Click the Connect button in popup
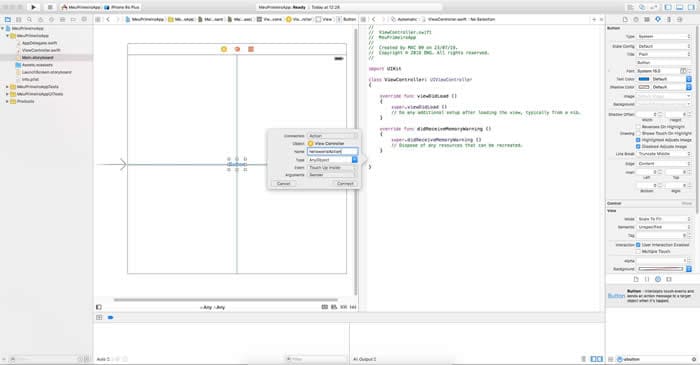 (345, 183)
